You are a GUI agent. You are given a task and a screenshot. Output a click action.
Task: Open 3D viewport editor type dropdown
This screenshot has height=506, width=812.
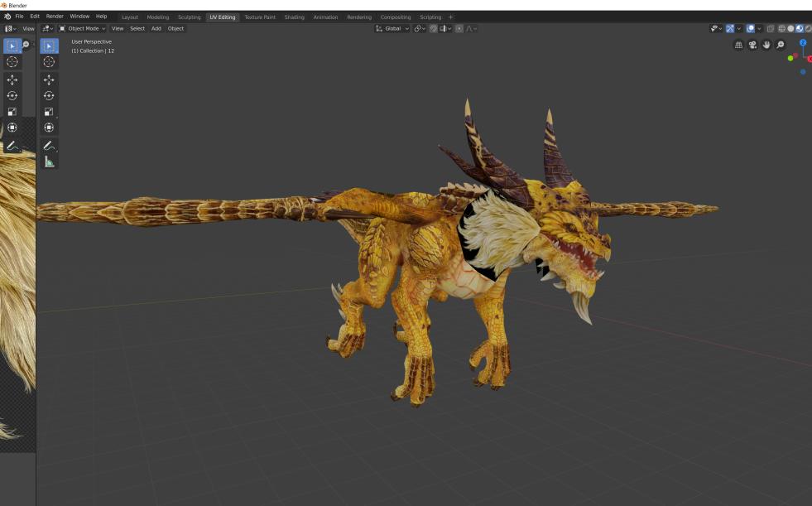(x=48, y=29)
